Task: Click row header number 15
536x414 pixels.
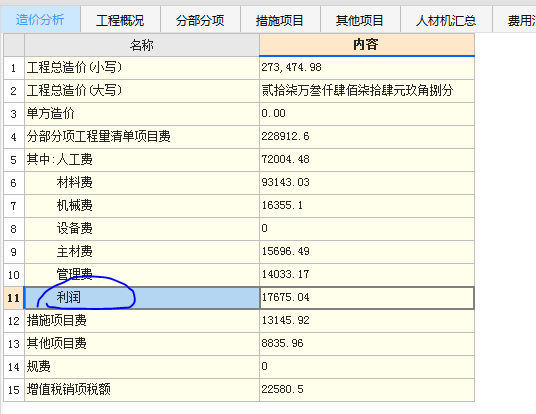Action: click(14, 390)
